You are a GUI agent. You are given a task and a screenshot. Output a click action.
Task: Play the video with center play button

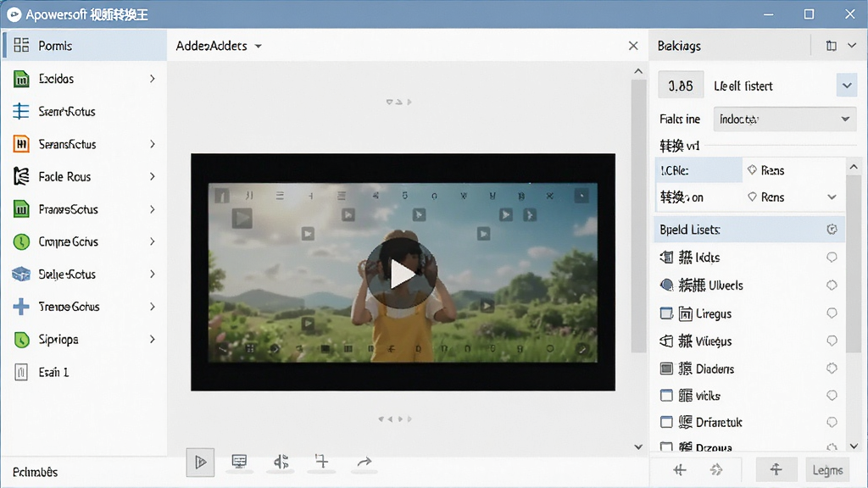tap(402, 274)
